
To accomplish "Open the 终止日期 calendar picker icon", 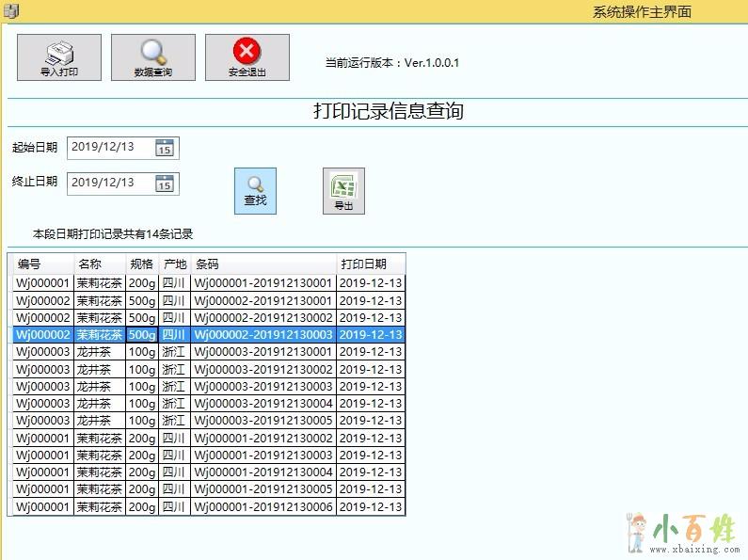I will click(x=165, y=184).
